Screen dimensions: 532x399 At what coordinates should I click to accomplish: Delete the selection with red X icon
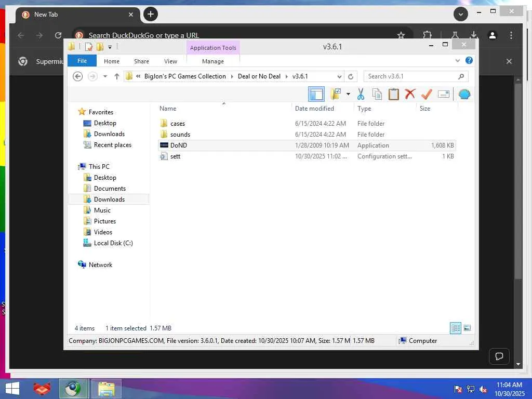[410, 94]
